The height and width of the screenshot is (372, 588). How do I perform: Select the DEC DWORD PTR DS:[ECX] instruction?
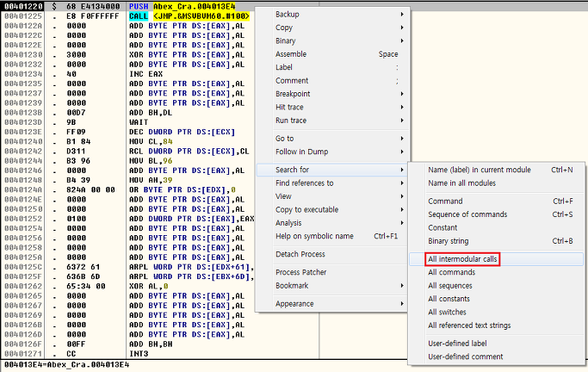tap(182, 132)
